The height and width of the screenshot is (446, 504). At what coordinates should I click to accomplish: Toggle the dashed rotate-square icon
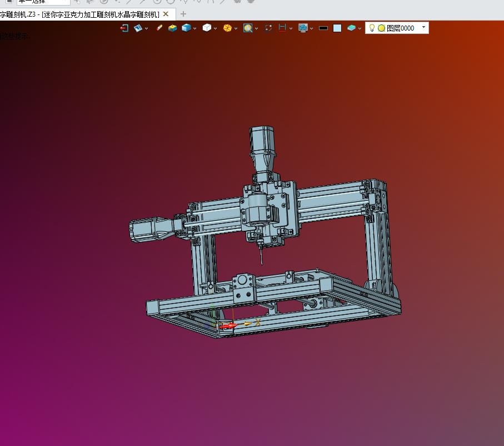click(x=268, y=28)
